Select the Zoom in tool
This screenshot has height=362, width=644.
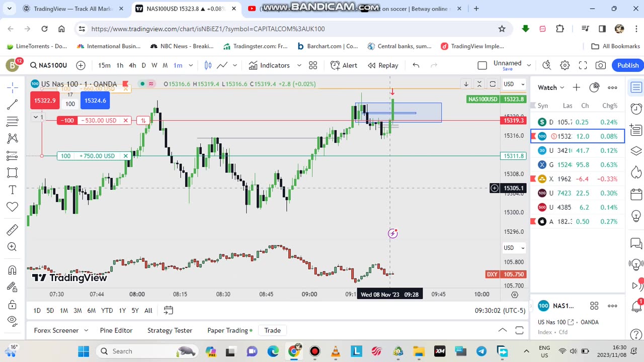(x=13, y=247)
